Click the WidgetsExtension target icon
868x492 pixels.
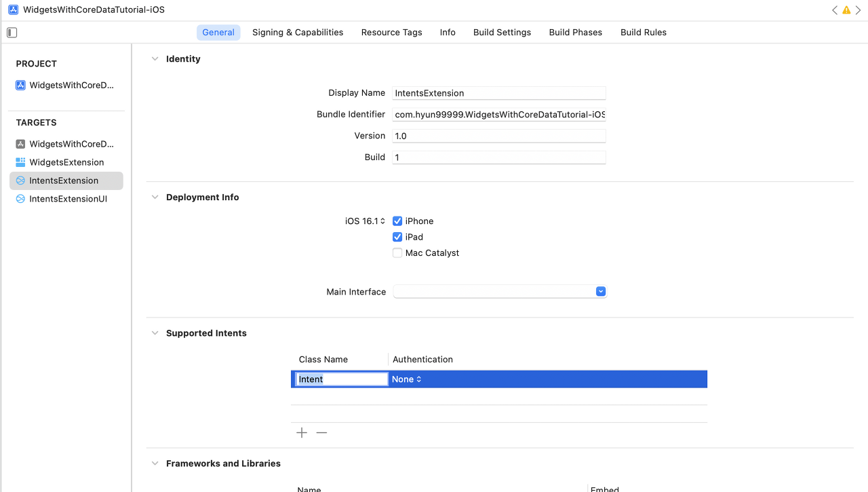(20, 162)
